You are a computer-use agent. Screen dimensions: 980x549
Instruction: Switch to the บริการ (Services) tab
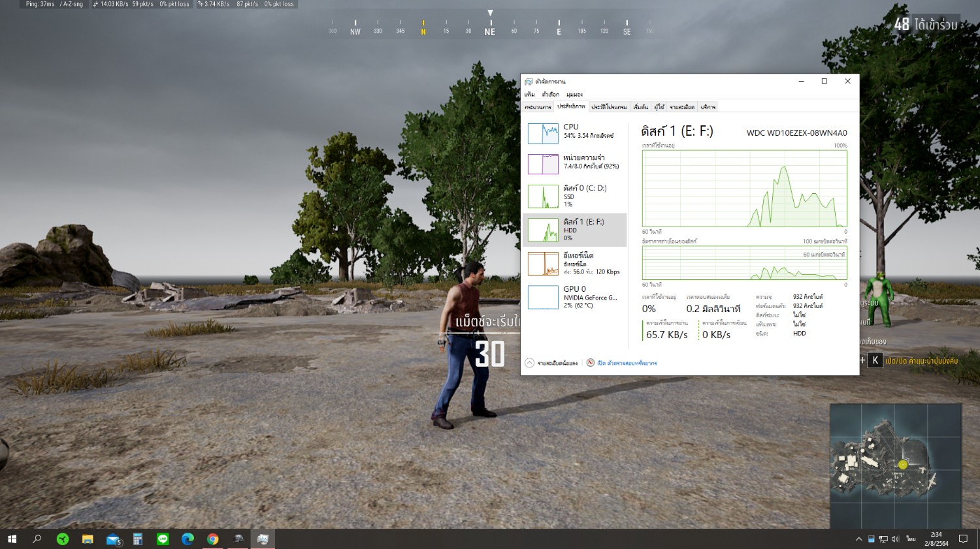click(708, 106)
